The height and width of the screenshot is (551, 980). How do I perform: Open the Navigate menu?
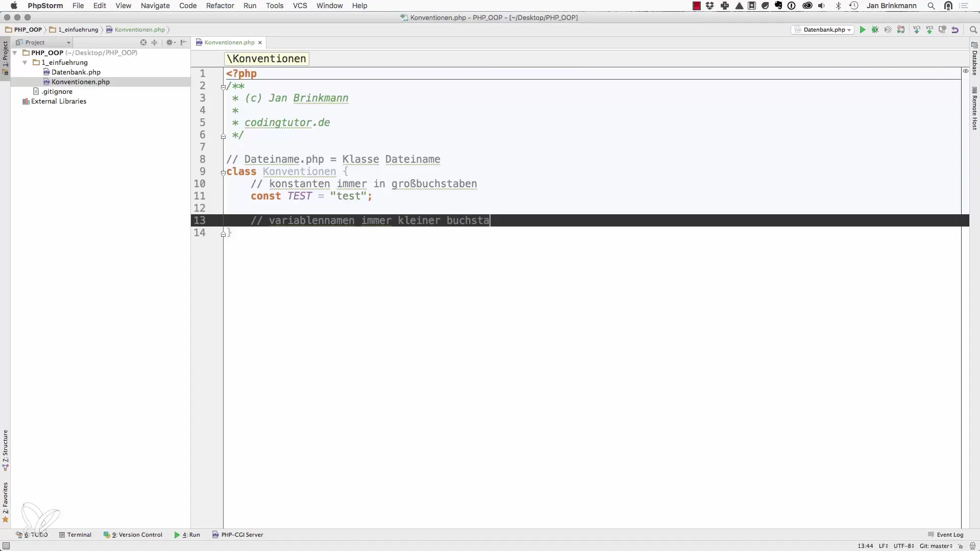[155, 6]
